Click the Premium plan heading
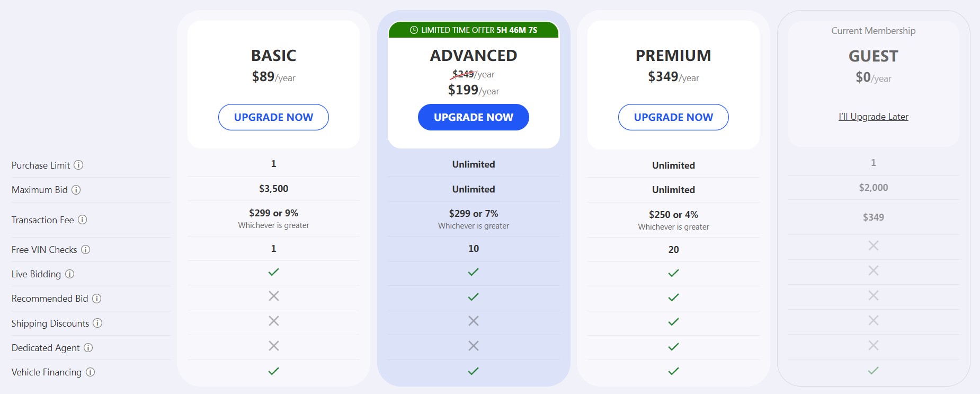This screenshot has width=980, height=394. [673, 55]
